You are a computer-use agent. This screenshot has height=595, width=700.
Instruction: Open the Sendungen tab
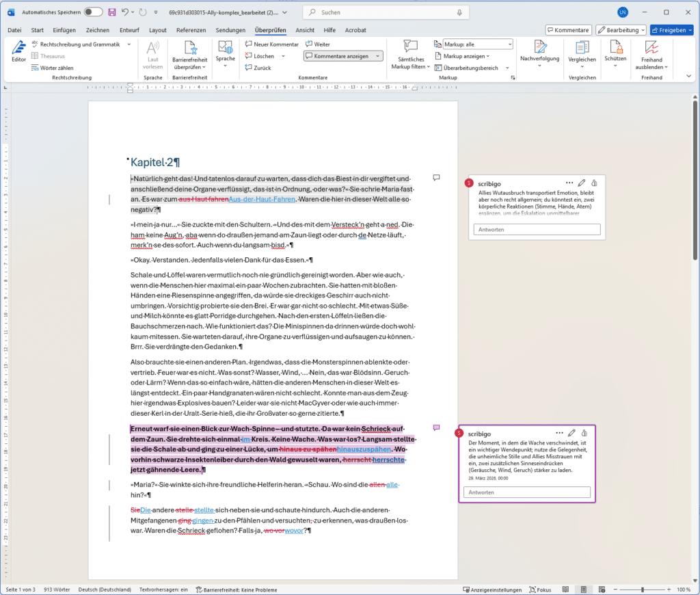tap(230, 30)
